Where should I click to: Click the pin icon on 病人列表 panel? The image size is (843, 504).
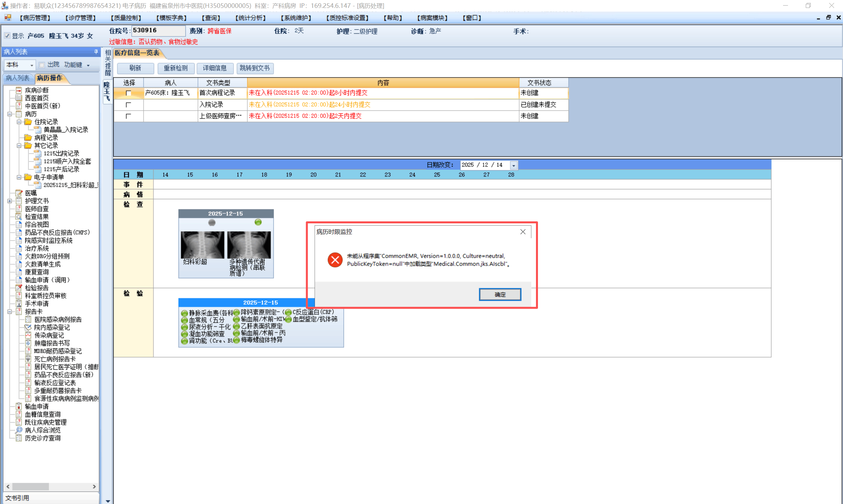coord(96,52)
